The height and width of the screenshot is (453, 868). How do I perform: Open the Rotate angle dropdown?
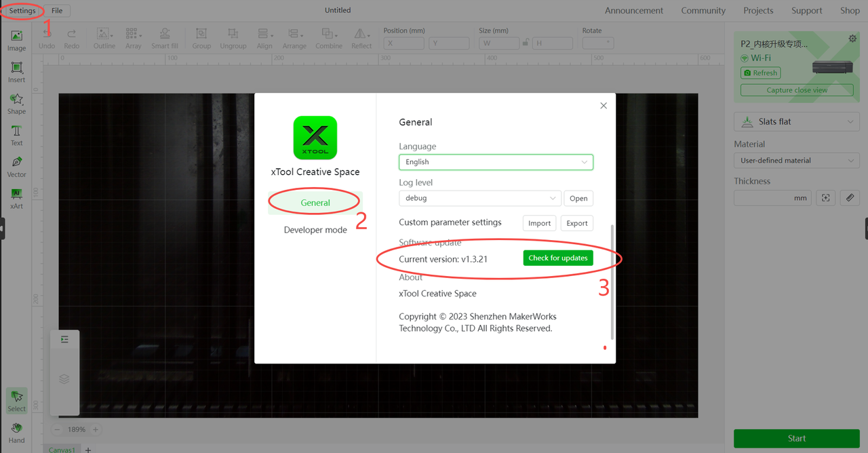pyautogui.click(x=598, y=43)
